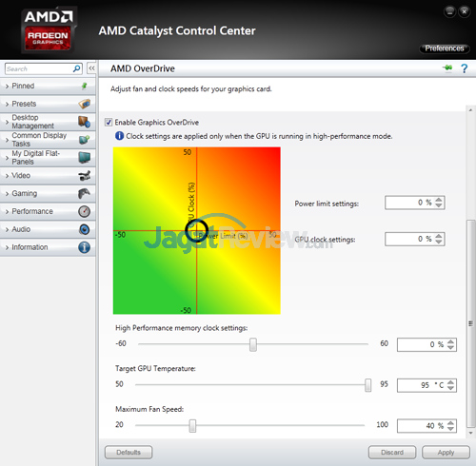Click the Target GPU Temperature slider handle
Screen dimensions: 476x466
(x=367, y=385)
